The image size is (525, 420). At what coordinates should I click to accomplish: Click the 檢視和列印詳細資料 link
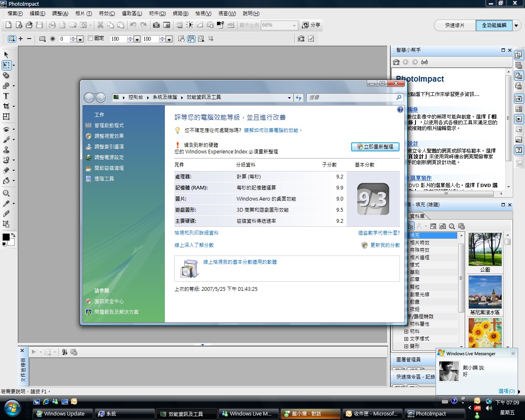click(x=196, y=233)
